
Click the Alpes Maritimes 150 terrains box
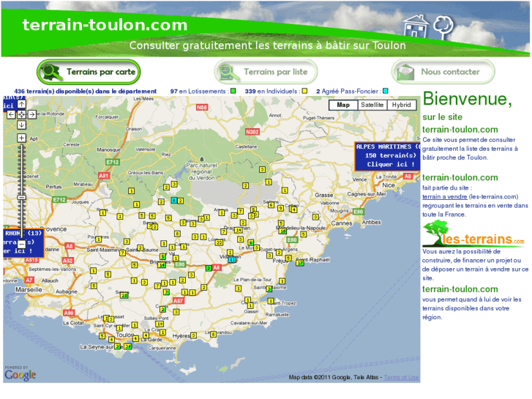pyautogui.click(x=387, y=156)
